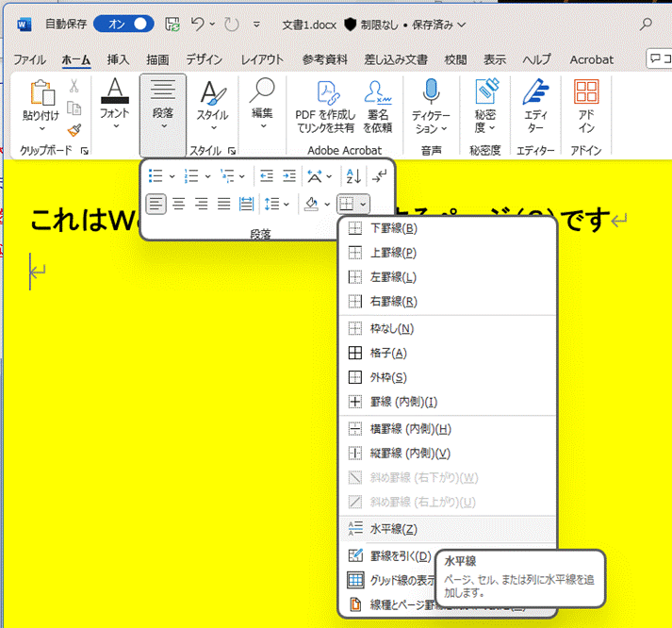Image resolution: width=672 pixels, height=628 pixels.
Task: Open the 秘密度 sensitivity menu
Action: [485, 106]
